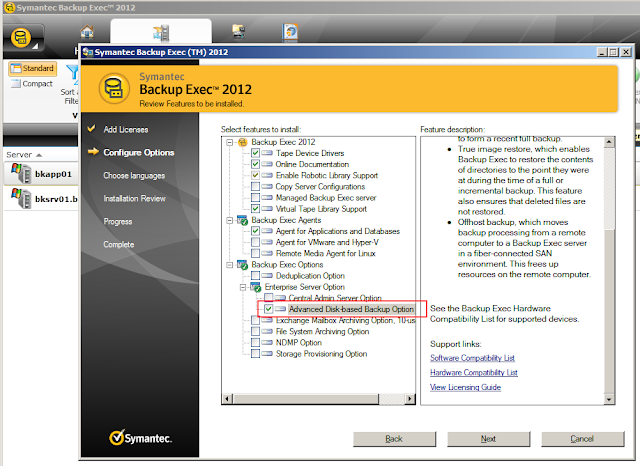Viewport: 640px width, 466px height.
Task: Collapse the Backup Exec Options node
Action: point(230,265)
